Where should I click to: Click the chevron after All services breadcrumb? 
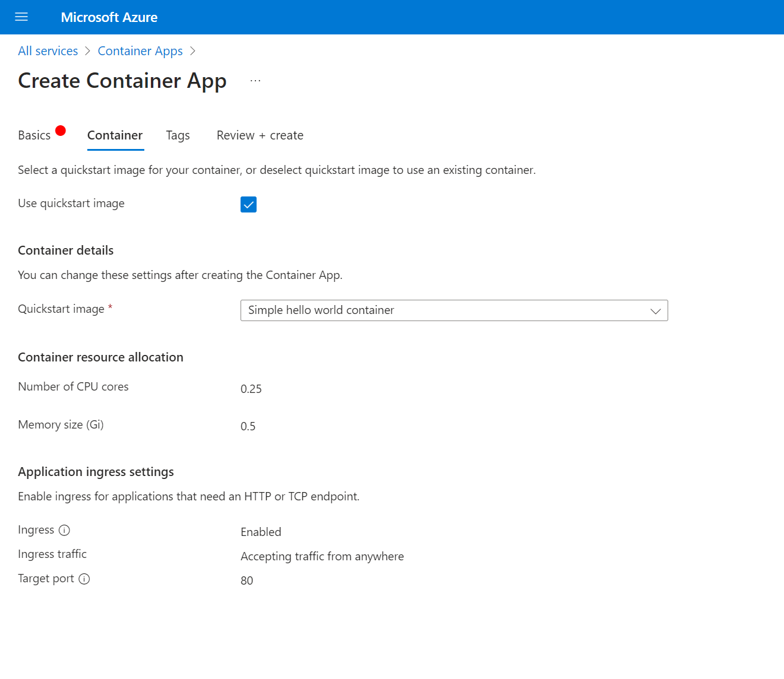coord(88,51)
